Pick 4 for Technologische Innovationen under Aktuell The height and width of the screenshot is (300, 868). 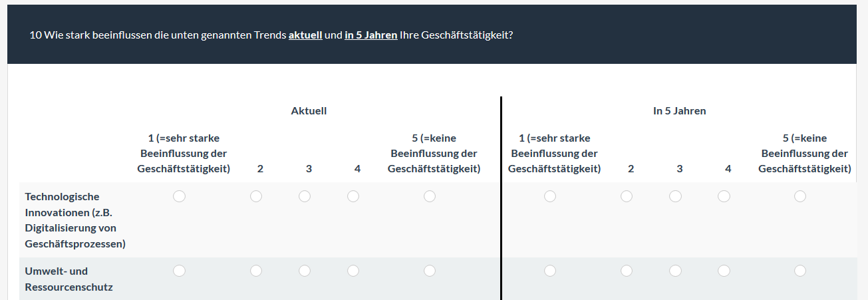click(x=353, y=196)
